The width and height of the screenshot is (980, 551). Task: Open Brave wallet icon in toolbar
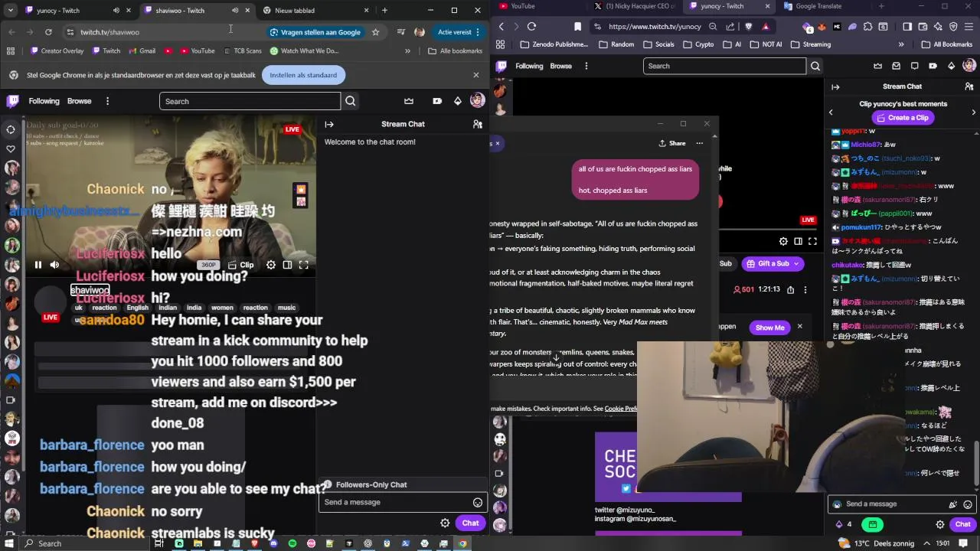(923, 26)
